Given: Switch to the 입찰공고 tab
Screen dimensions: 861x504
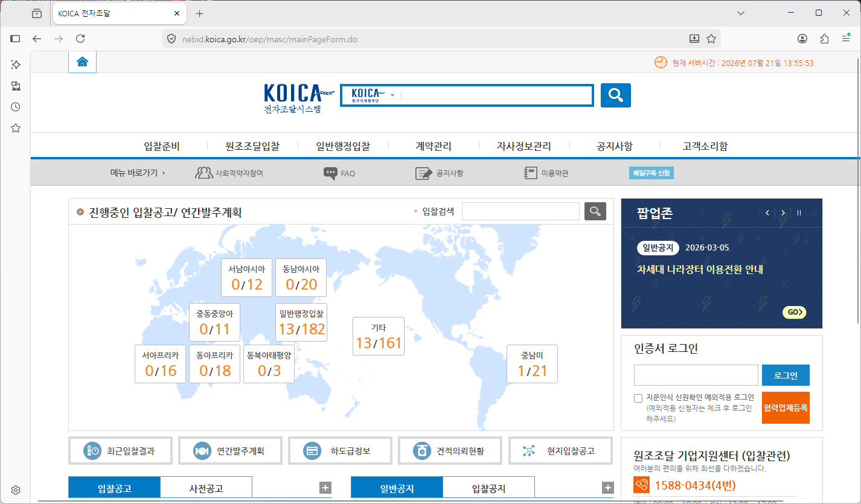Looking at the screenshot, I should tap(115, 488).
